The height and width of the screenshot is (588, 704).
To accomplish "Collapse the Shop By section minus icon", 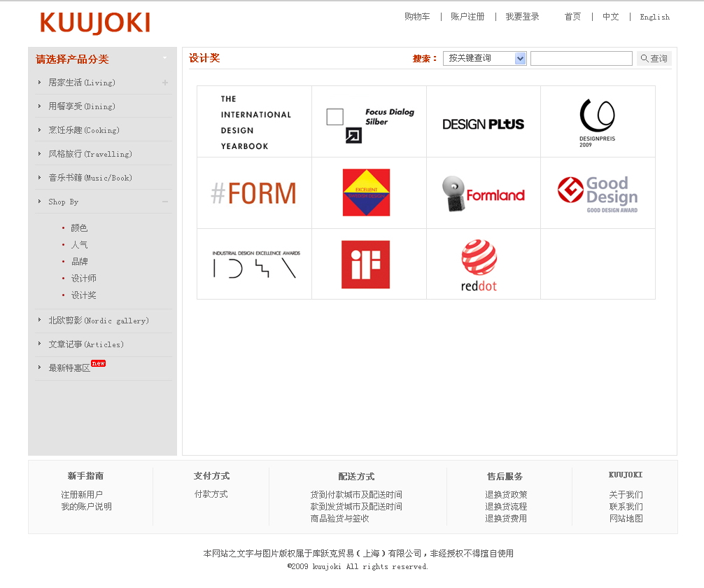I will 165,202.
